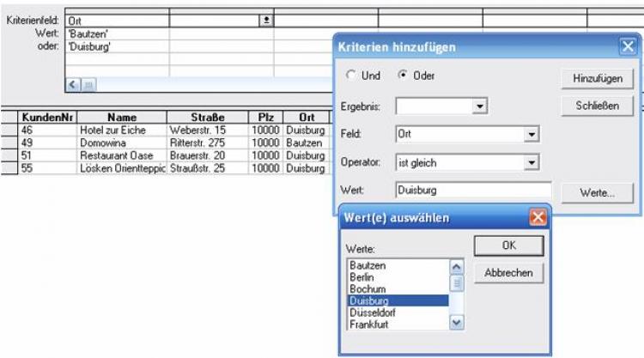The image size is (644, 358).
Task: Click the Hinzufügen button
Action: (597, 78)
